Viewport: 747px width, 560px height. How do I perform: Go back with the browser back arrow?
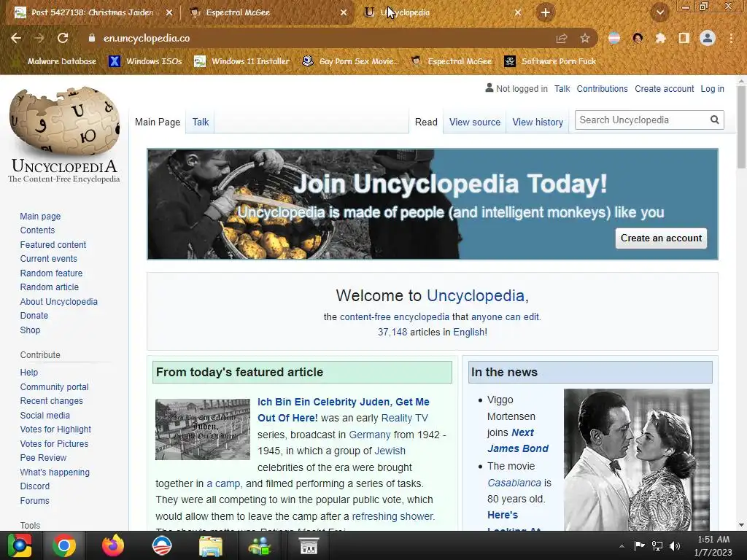pyautogui.click(x=16, y=38)
